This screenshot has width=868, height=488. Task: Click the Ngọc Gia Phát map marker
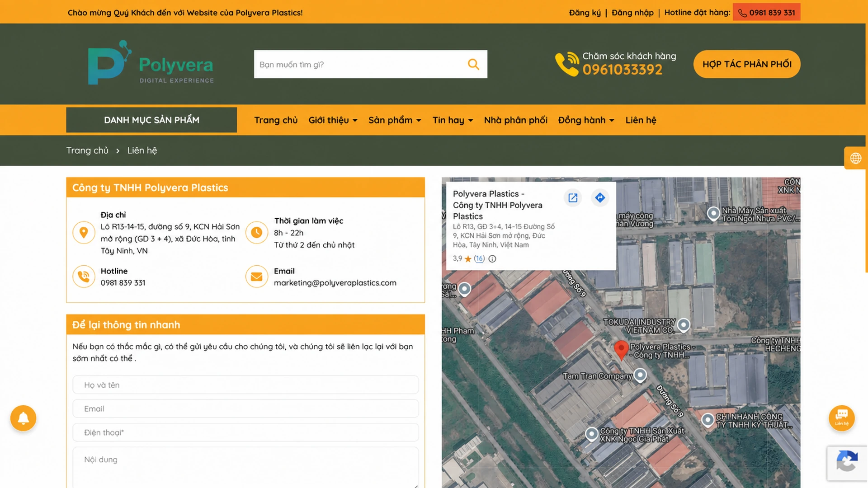[x=592, y=434]
